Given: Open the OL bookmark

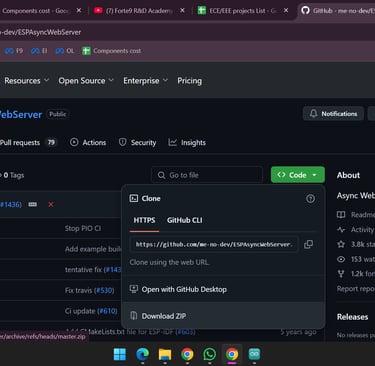Looking at the screenshot, I should coord(65,51).
